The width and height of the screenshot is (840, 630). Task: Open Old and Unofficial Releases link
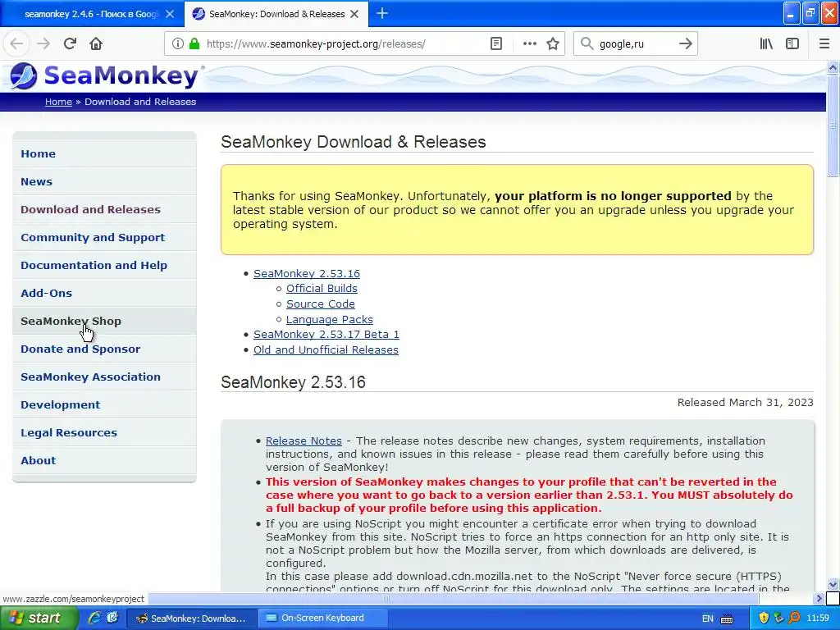pyautogui.click(x=326, y=349)
